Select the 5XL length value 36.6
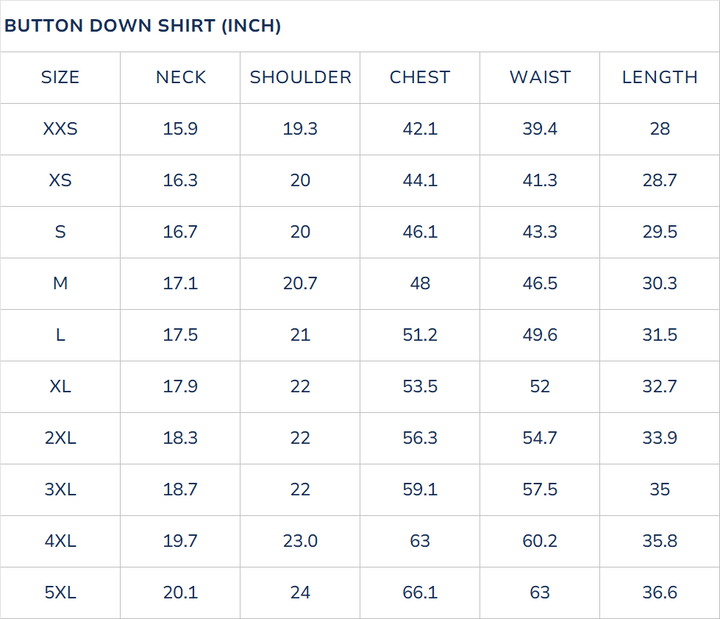 coord(659,592)
